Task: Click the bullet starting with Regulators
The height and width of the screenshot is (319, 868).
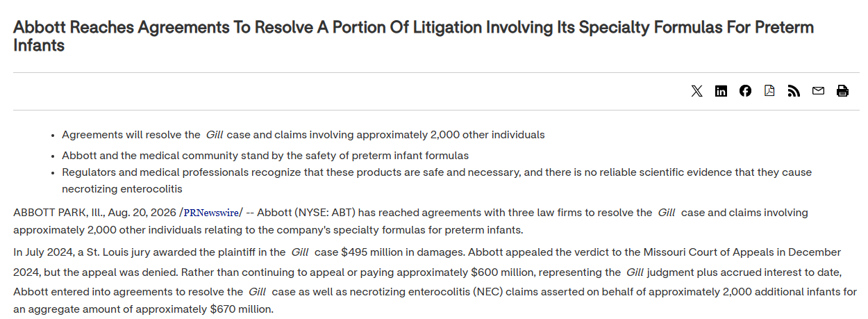Action: [437, 180]
